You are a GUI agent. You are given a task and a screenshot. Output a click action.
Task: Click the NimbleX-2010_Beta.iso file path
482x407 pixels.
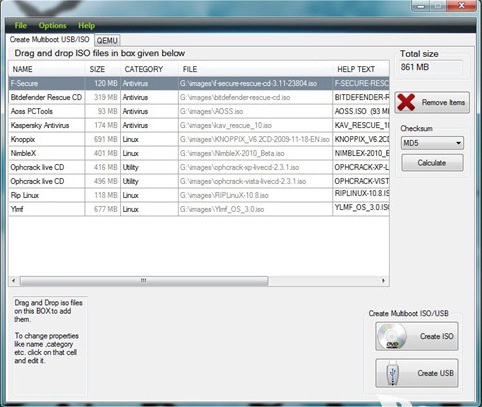(x=255, y=153)
